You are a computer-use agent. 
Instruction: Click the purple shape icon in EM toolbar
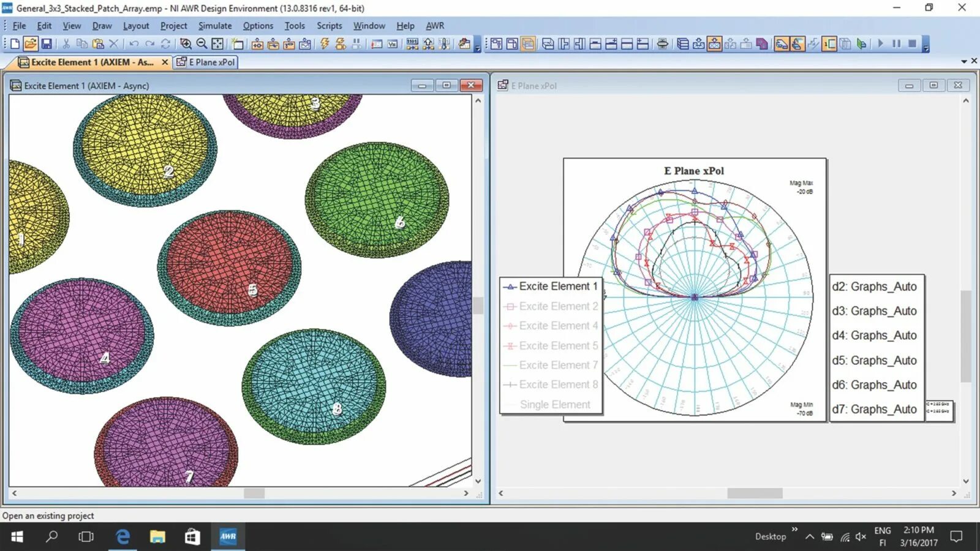point(762,43)
